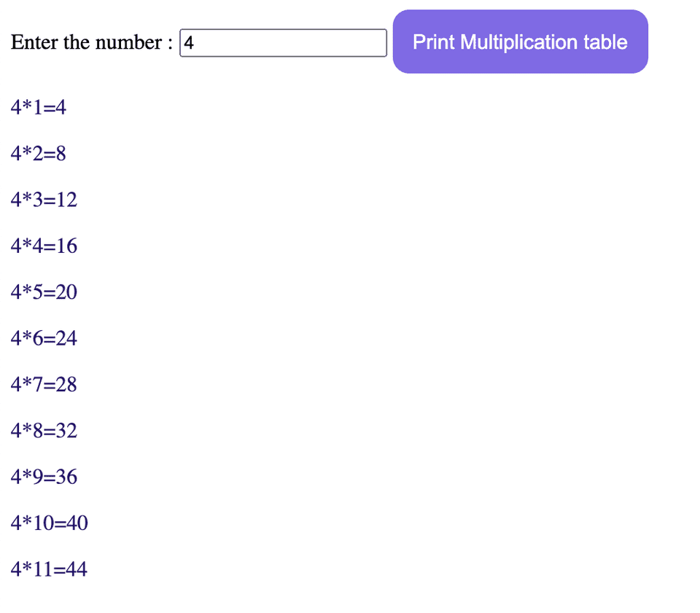
Task: Select the line showing 4*2=8
Action: pyautogui.click(x=37, y=154)
